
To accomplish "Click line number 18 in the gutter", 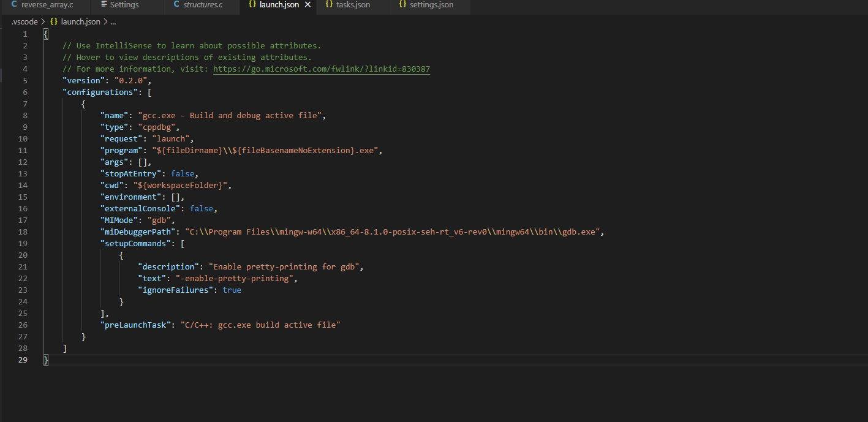I will (x=23, y=232).
